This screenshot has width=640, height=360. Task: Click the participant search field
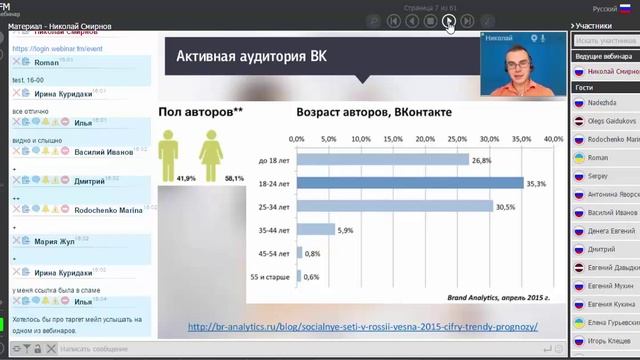[x=607, y=41]
